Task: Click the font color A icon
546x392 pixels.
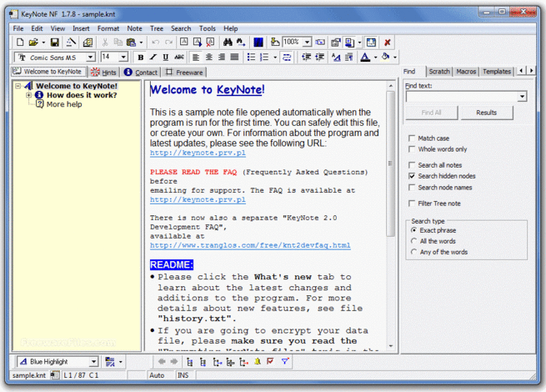Action: [365, 58]
